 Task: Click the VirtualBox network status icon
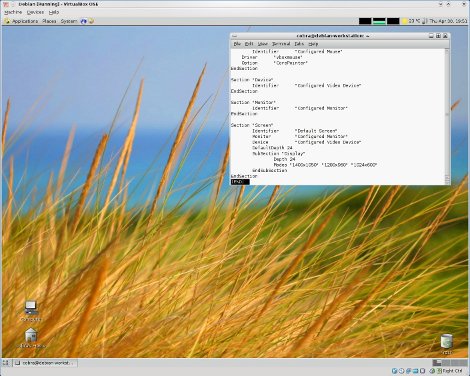click(408, 371)
